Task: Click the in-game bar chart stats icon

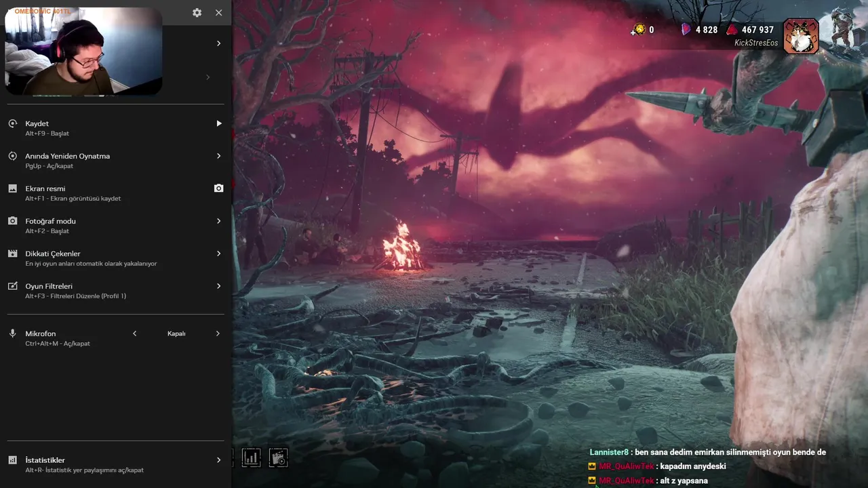Action: [251, 457]
